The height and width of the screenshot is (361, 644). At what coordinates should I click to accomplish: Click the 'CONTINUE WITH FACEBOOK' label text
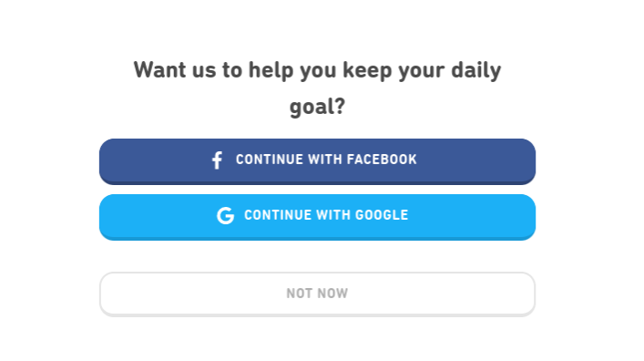[x=326, y=160]
